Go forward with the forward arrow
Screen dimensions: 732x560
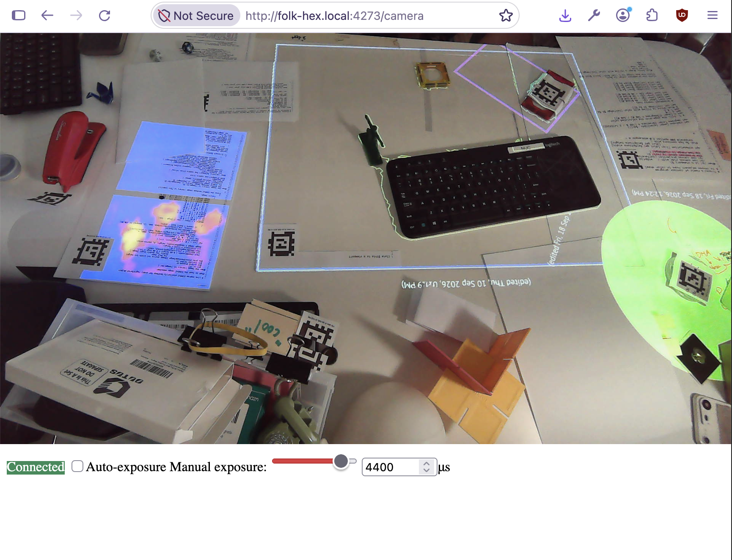point(76,16)
